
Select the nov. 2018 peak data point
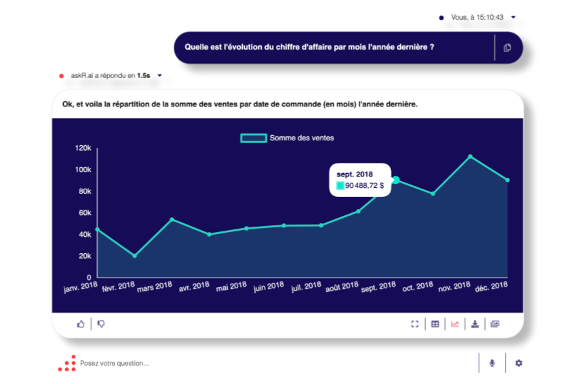(470, 156)
